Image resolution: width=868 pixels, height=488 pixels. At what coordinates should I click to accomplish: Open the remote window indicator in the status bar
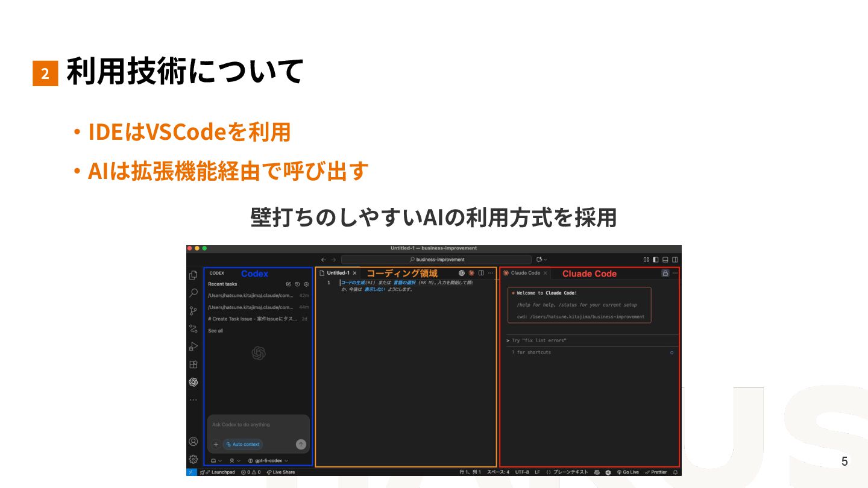(x=192, y=472)
